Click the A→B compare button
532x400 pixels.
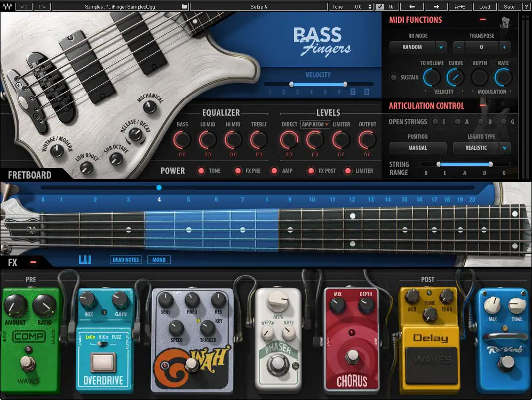pos(460,6)
